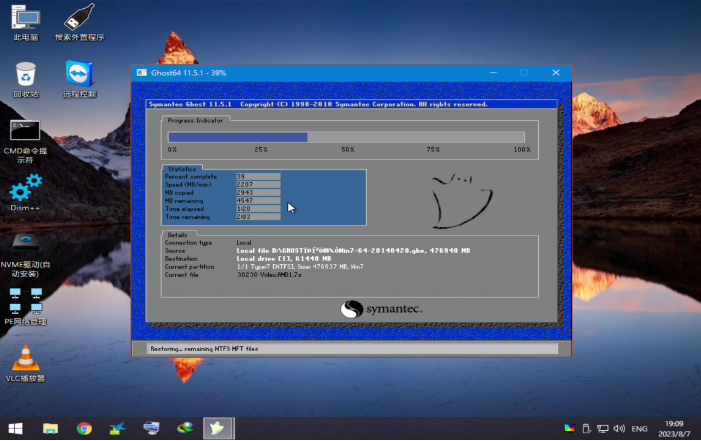The height and width of the screenshot is (441, 701).
Task: Click the airplane-shaped taskbar icon beside Chrome
Action: 118,428
